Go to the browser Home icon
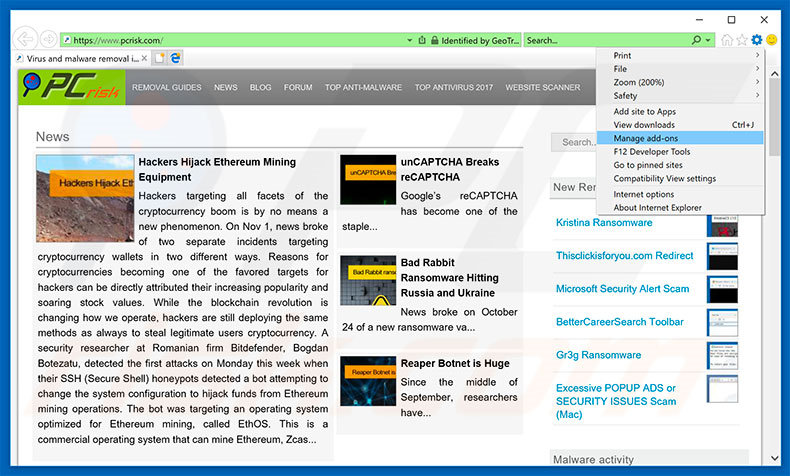Screen dimensions: 790x476 [x=726, y=40]
